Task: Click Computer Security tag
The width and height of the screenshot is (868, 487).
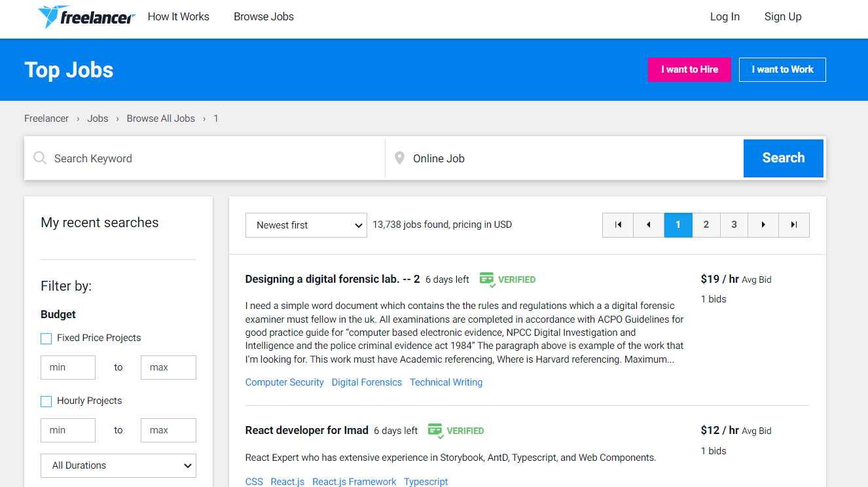Action: [x=285, y=382]
